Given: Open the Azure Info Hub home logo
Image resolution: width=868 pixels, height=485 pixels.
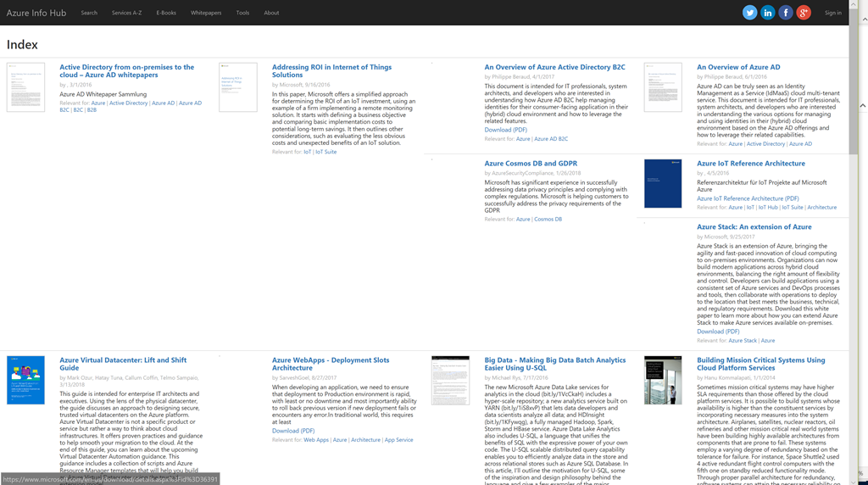Looking at the screenshot, I should [36, 13].
